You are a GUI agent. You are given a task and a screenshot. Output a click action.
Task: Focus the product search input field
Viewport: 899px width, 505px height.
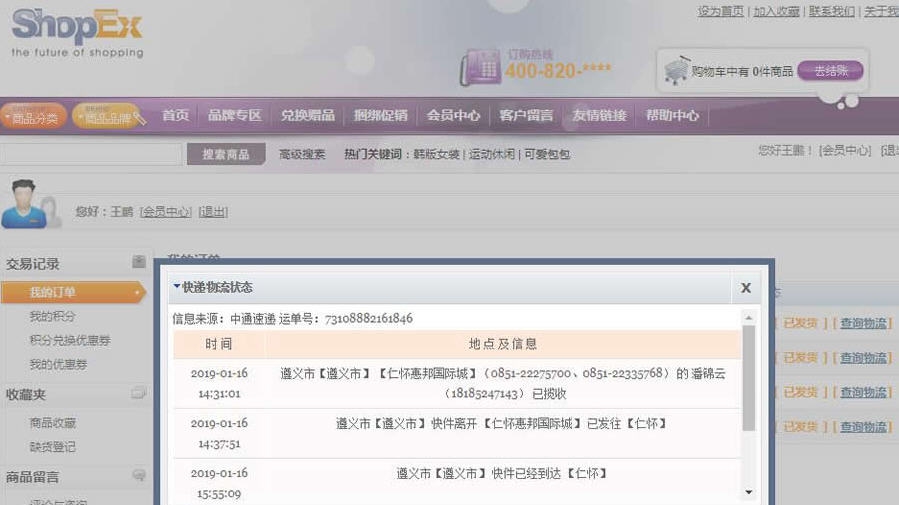tap(91, 154)
